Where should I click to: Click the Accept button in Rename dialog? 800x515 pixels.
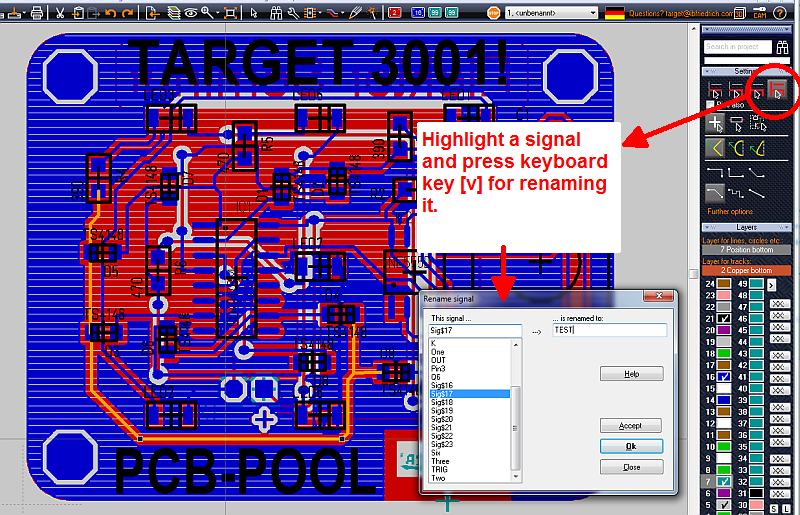(630, 425)
